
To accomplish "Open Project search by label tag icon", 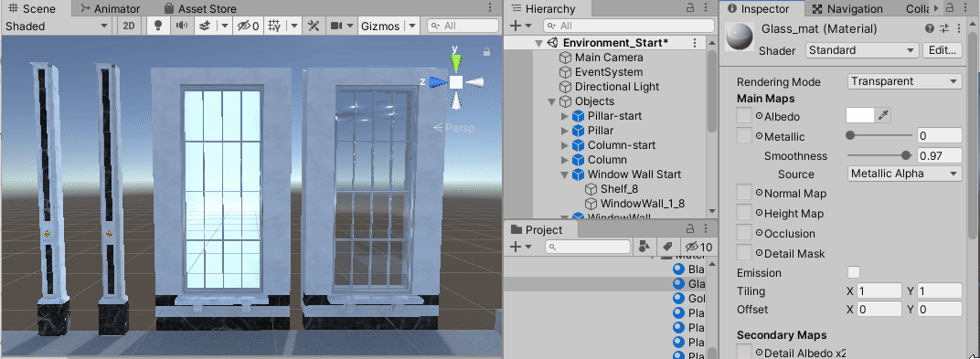I will pos(666,247).
